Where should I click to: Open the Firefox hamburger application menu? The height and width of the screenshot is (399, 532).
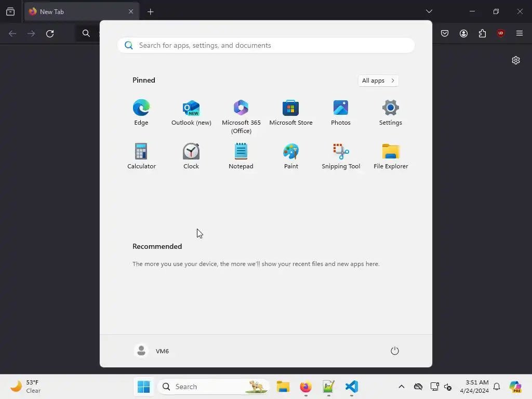coord(520,33)
